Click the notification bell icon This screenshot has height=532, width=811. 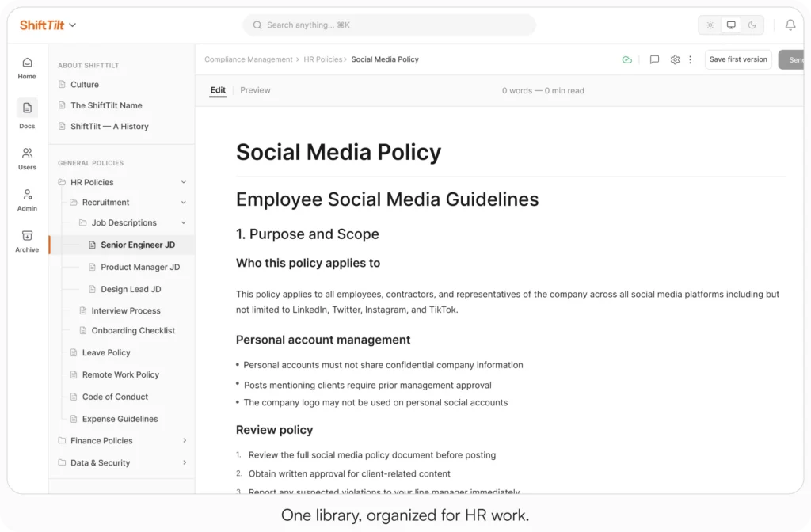click(790, 25)
